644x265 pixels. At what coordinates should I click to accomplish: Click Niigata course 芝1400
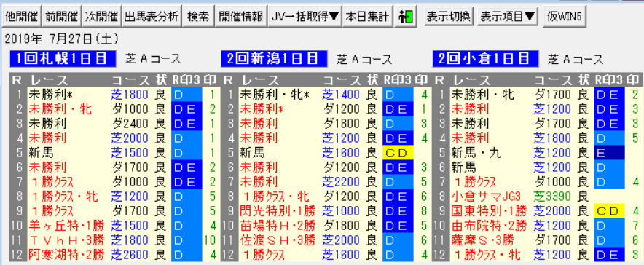tap(341, 95)
